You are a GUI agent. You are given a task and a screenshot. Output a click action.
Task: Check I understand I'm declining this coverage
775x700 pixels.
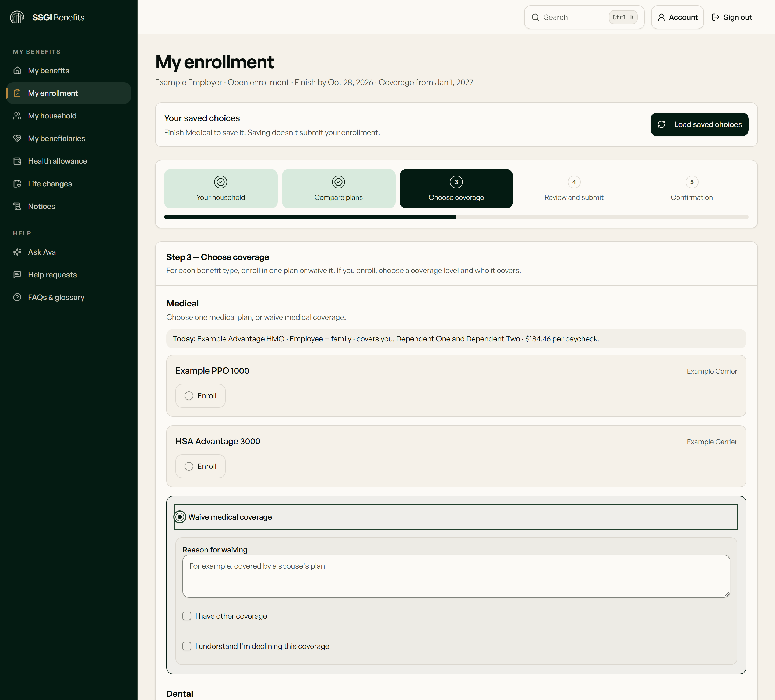tap(187, 646)
